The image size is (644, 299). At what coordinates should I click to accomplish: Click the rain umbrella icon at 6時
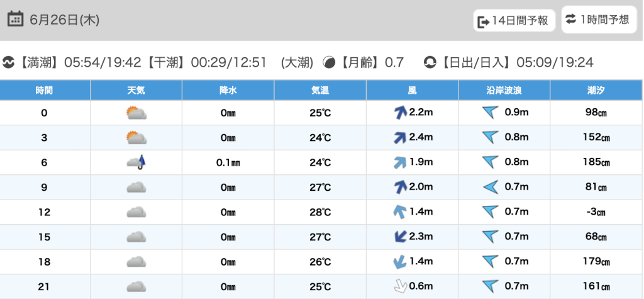tap(136, 162)
